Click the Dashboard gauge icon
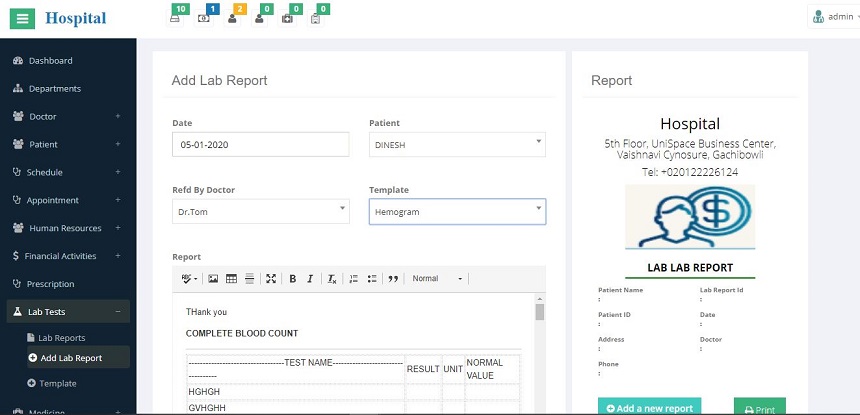The width and height of the screenshot is (860, 415). 18,61
